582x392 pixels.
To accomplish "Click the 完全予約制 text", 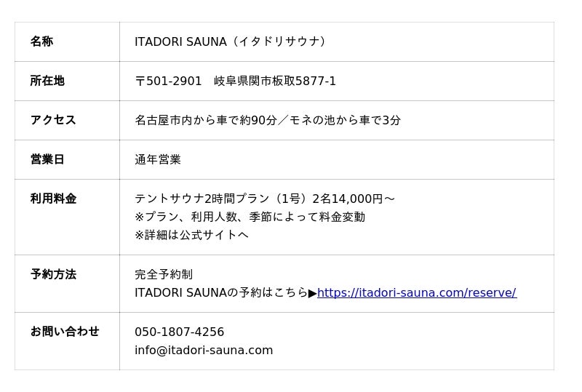I will point(164,274).
